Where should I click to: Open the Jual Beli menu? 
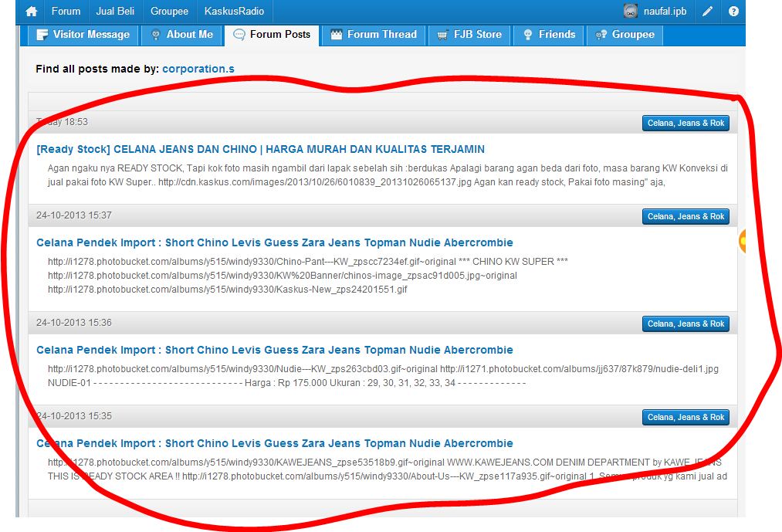click(x=115, y=12)
